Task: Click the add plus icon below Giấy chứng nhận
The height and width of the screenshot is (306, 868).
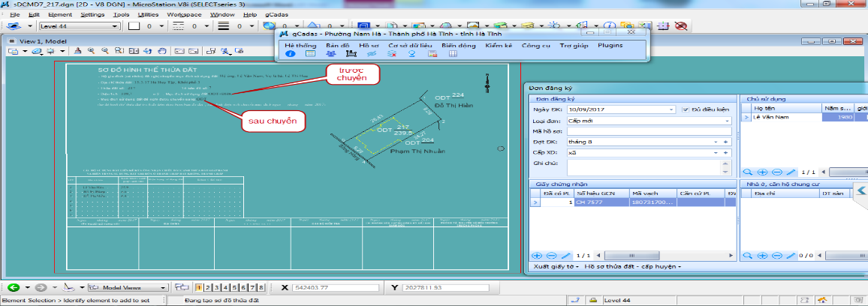Action: coord(536,256)
